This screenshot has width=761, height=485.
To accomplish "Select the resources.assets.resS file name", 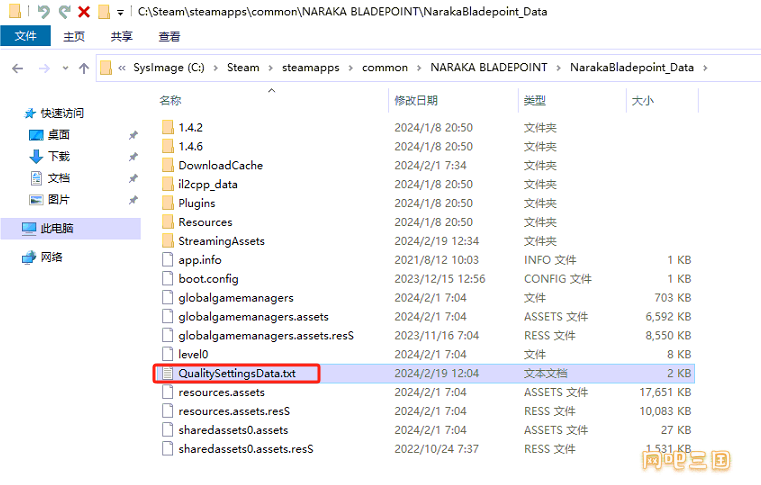I will (234, 411).
